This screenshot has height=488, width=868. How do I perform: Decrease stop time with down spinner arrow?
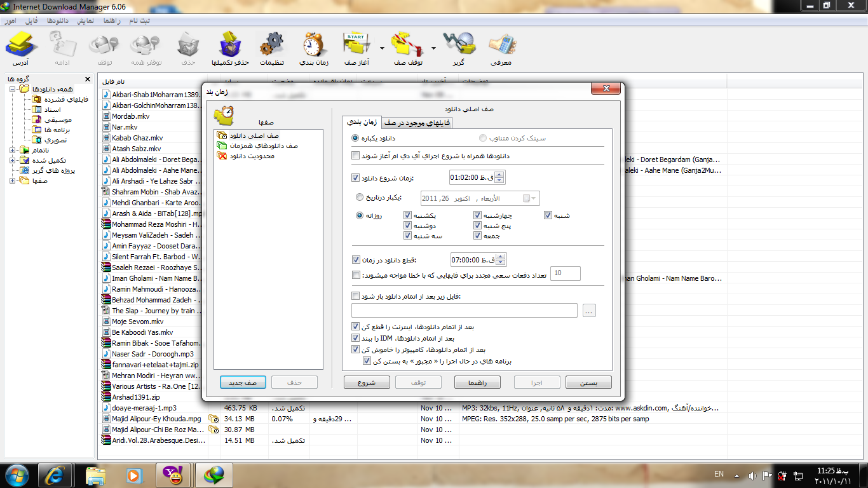499,262
